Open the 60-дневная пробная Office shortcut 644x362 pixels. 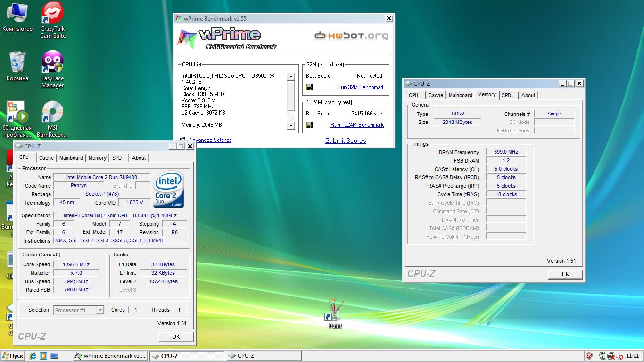pos(17,119)
